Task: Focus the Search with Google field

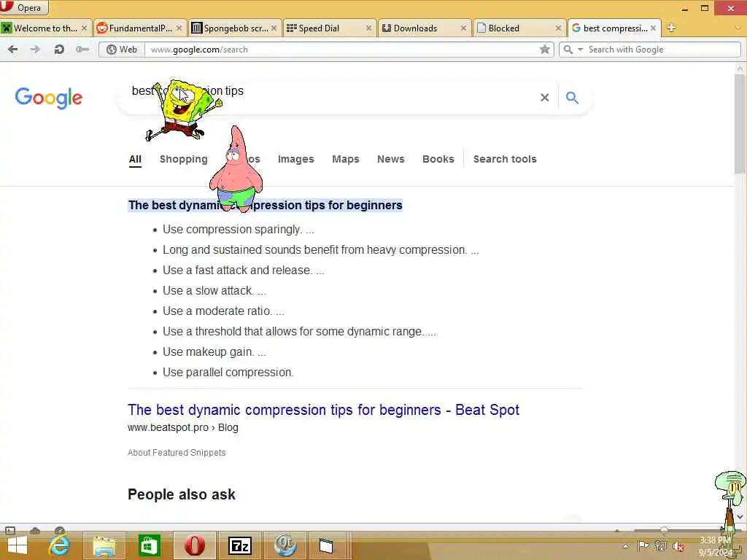Action: pos(662,50)
